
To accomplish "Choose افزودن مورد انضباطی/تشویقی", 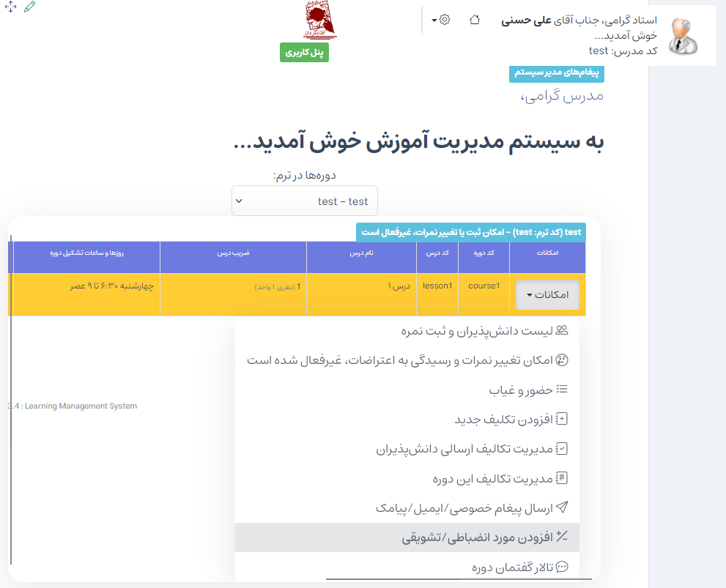I will pos(407,537).
